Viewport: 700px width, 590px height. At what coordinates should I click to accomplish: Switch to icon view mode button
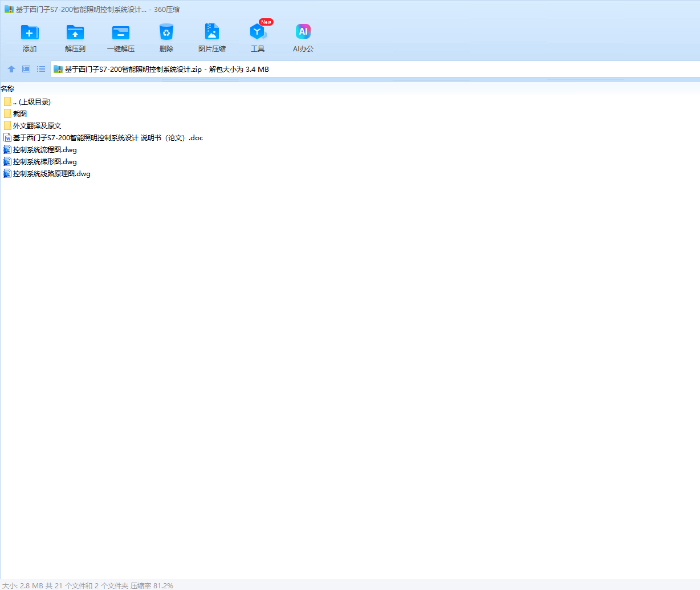26,69
